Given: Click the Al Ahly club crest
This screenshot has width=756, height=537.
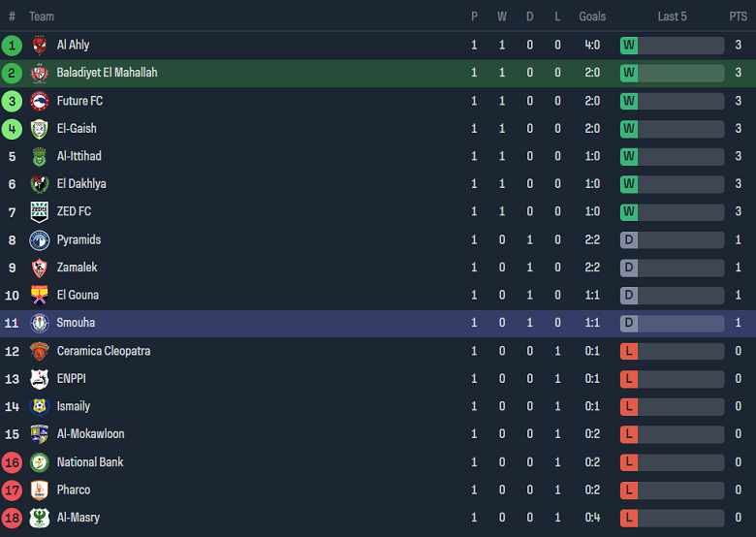Looking at the screenshot, I should [40, 45].
